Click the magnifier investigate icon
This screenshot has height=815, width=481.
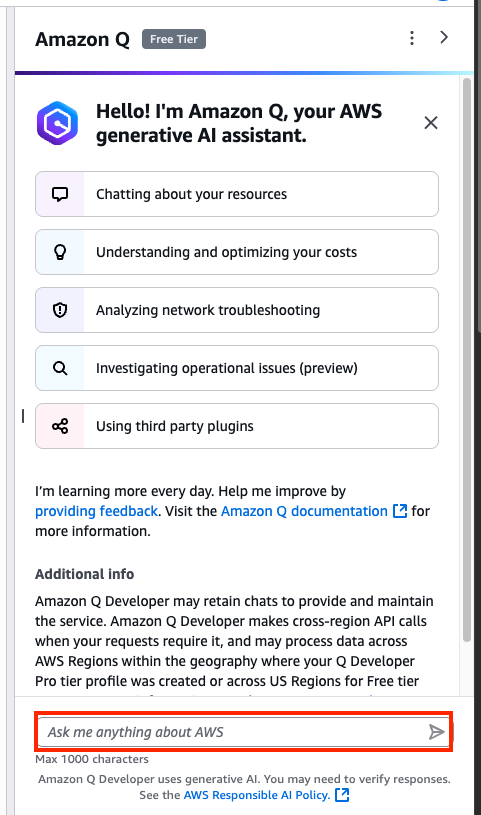point(60,368)
